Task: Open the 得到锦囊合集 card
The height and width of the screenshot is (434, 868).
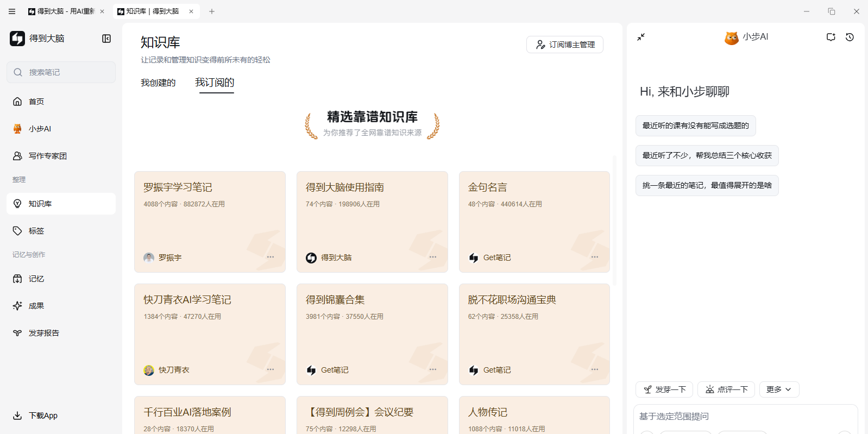Action: click(x=372, y=334)
